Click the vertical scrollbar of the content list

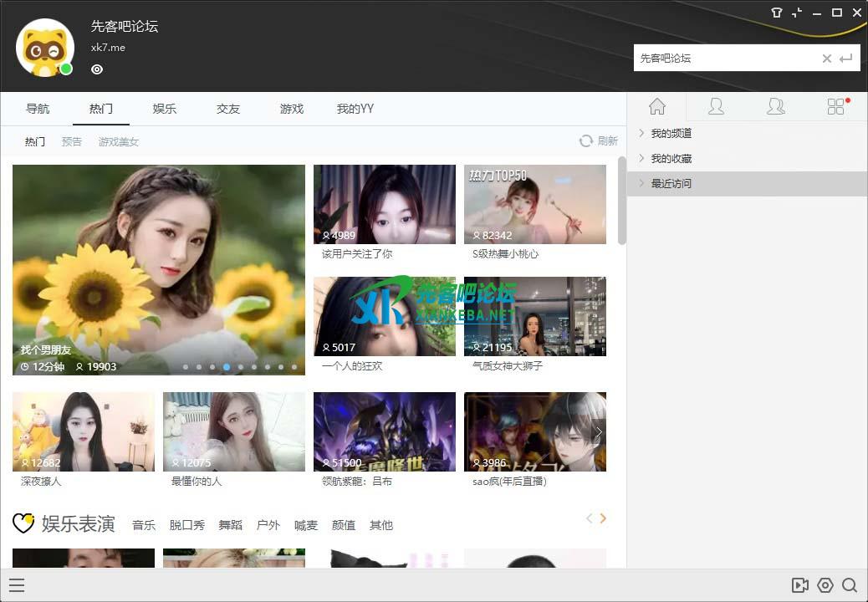click(x=621, y=201)
